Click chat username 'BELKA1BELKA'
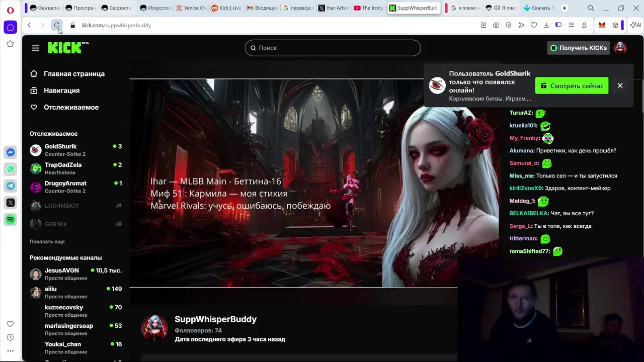 [x=528, y=213]
